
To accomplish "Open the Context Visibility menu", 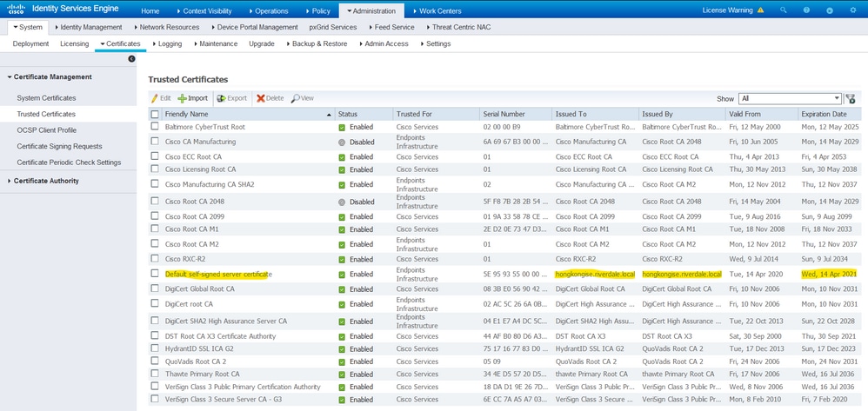I will coord(204,10).
